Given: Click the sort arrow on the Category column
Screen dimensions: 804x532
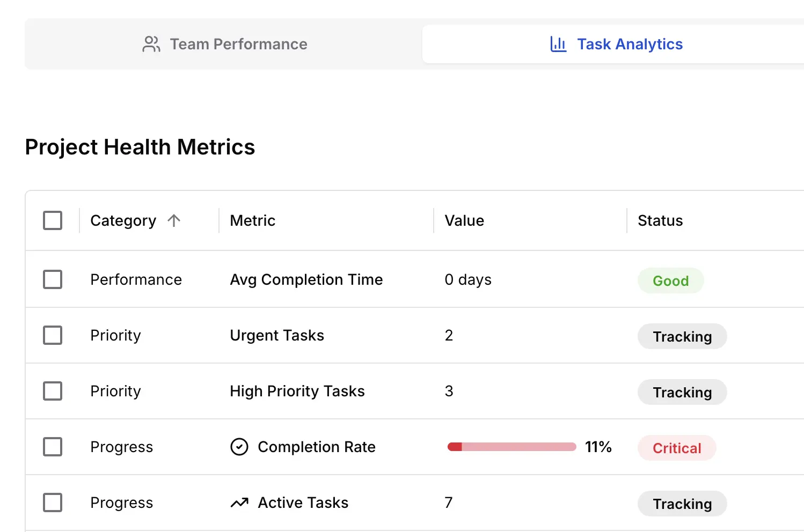Looking at the screenshot, I should [173, 220].
